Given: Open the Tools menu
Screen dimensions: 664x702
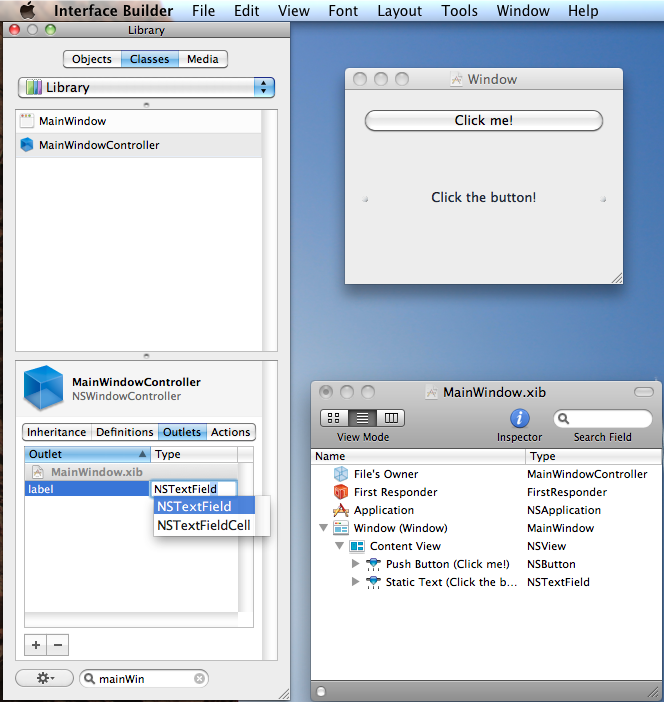Looking at the screenshot, I should (x=459, y=11).
